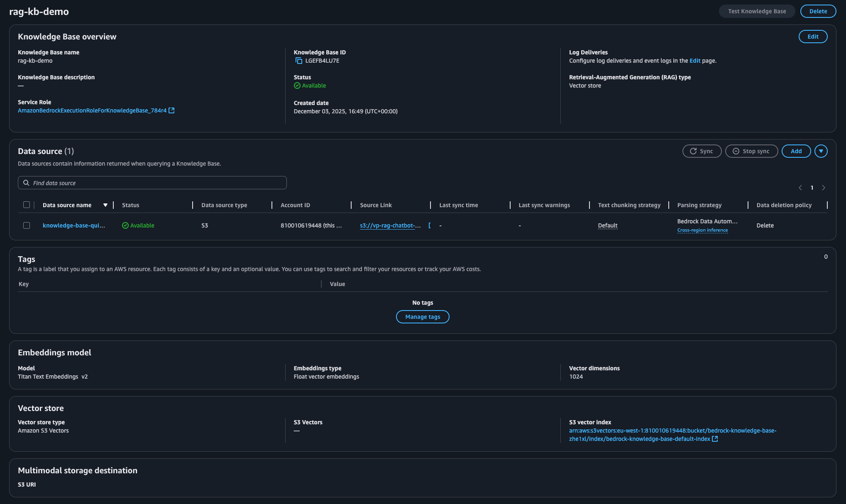Select all data sources via header checkbox
846x504 pixels.
coord(27,204)
